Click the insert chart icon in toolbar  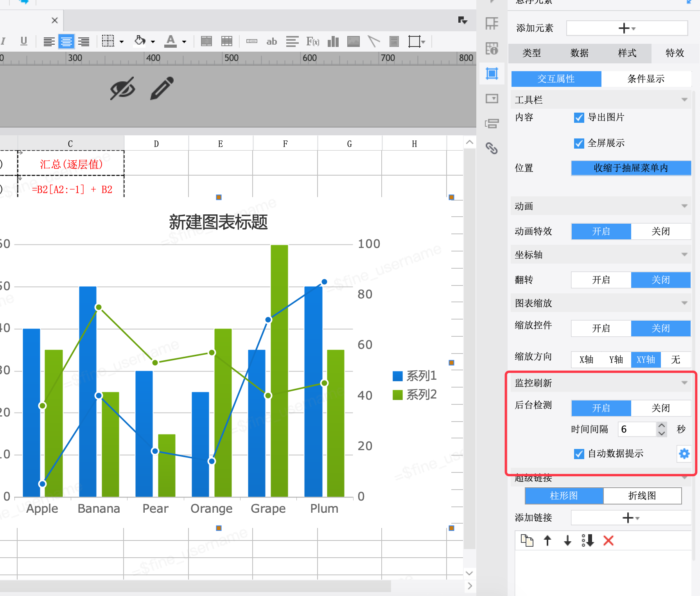[x=333, y=41]
